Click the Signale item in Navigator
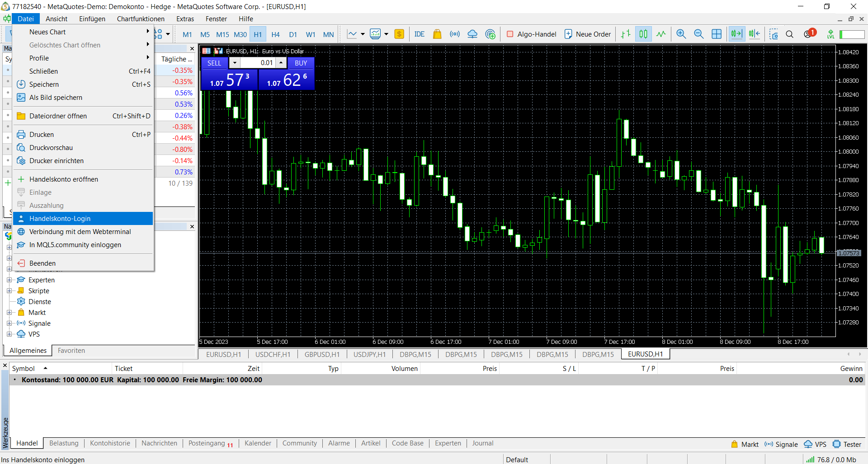Viewport: 868px width, 464px height. coord(39,323)
